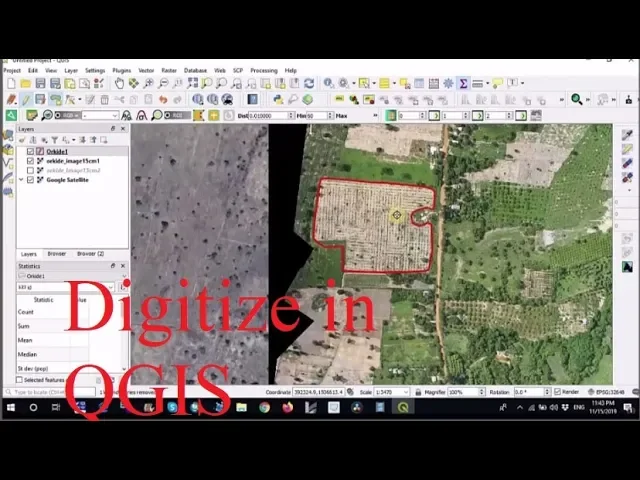
Task: Open the Vector menu
Action: click(x=146, y=71)
